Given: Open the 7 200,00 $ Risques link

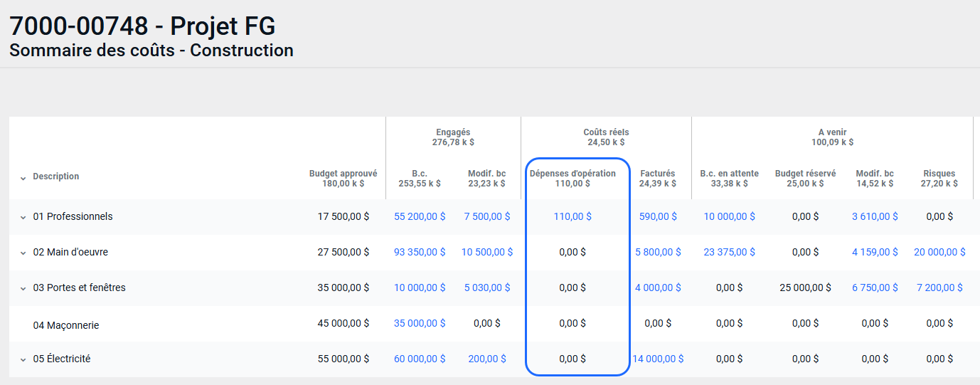Looking at the screenshot, I should (939, 288).
